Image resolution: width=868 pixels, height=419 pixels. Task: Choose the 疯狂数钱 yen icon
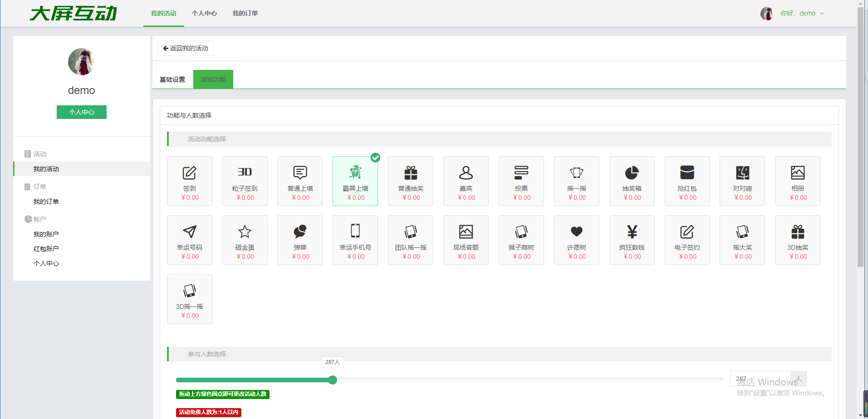632,232
